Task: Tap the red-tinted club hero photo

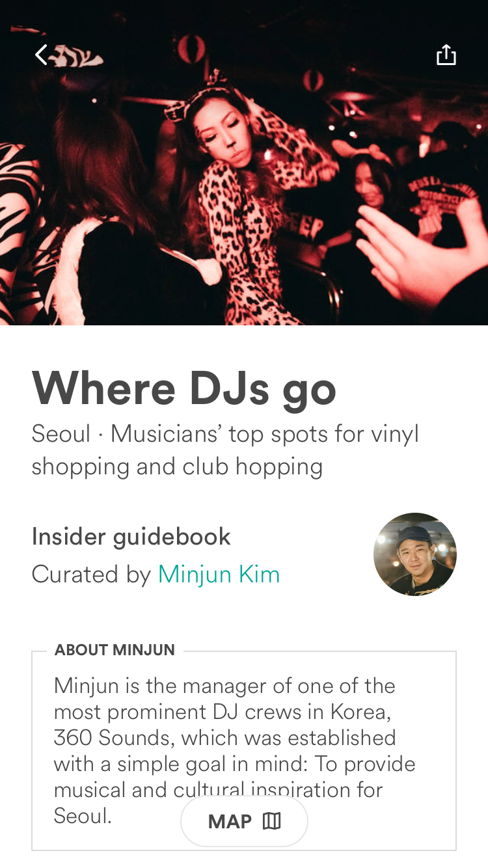Action: point(244,163)
